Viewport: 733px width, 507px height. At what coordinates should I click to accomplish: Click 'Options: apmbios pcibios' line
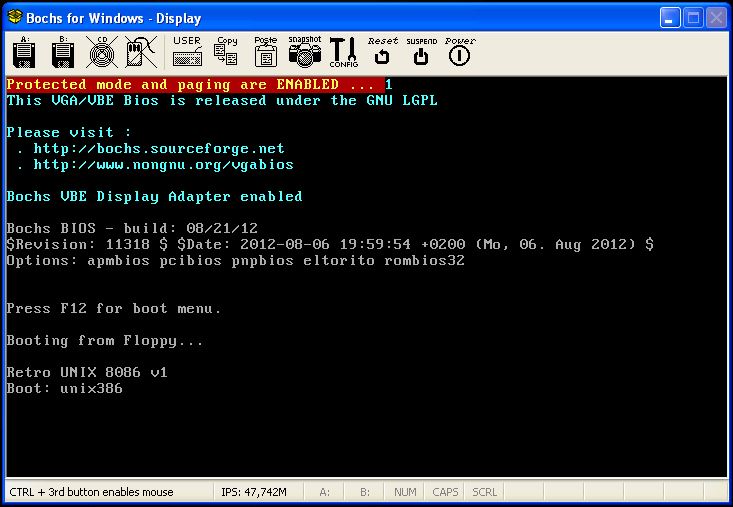(236, 260)
